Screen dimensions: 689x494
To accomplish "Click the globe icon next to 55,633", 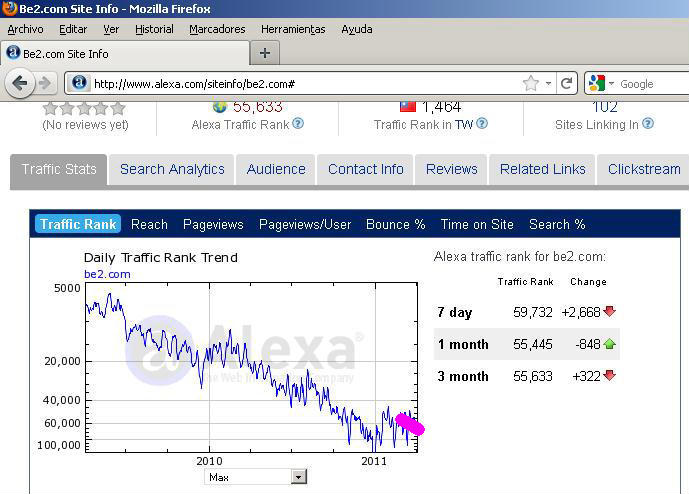I will tap(220, 106).
